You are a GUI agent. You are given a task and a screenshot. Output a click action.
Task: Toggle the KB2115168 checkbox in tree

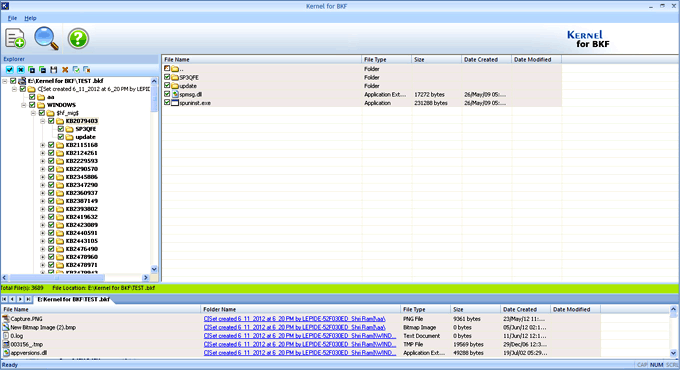51,145
